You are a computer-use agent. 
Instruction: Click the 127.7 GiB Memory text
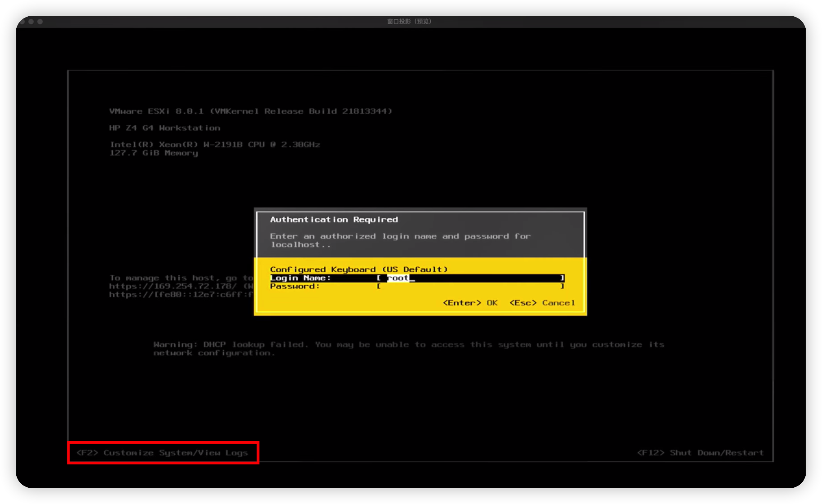click(x=154, y=153)
